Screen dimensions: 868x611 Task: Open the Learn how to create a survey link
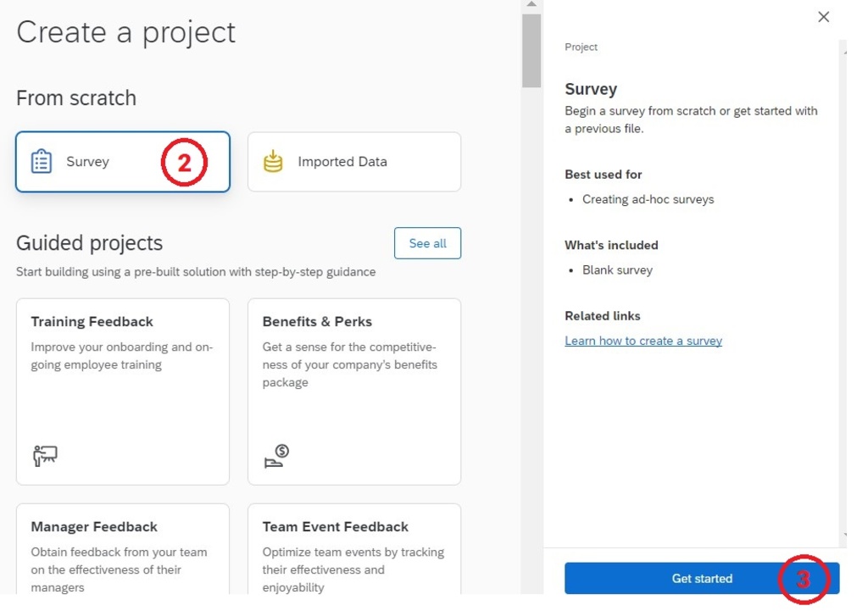[x=643, y=340]
